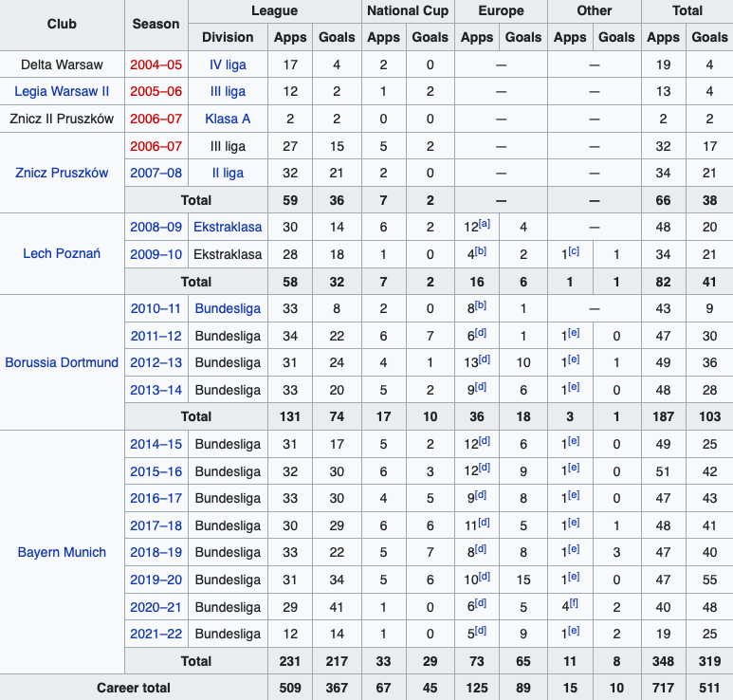Open the 2010–11 season link
733x700 pixels.
156,308
